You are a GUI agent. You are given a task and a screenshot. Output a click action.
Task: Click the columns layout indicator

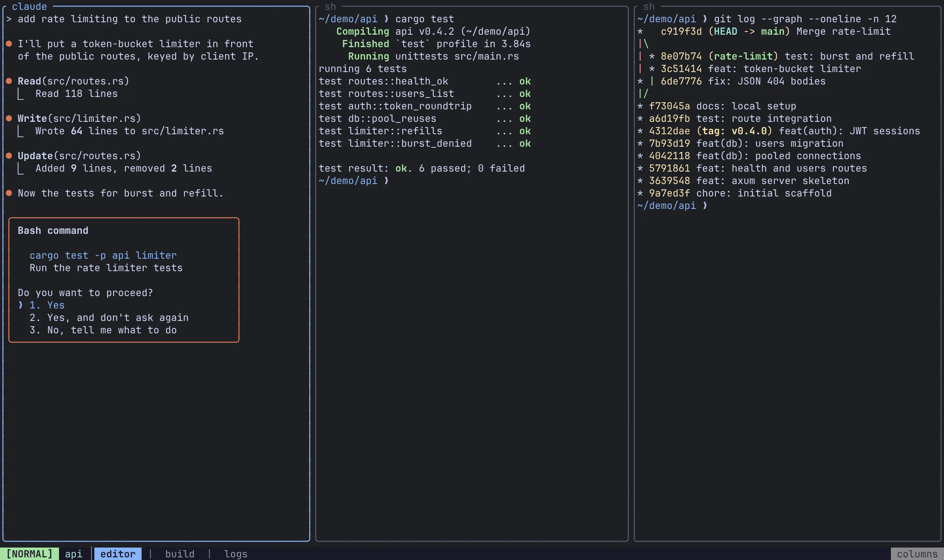coord(917,553)
